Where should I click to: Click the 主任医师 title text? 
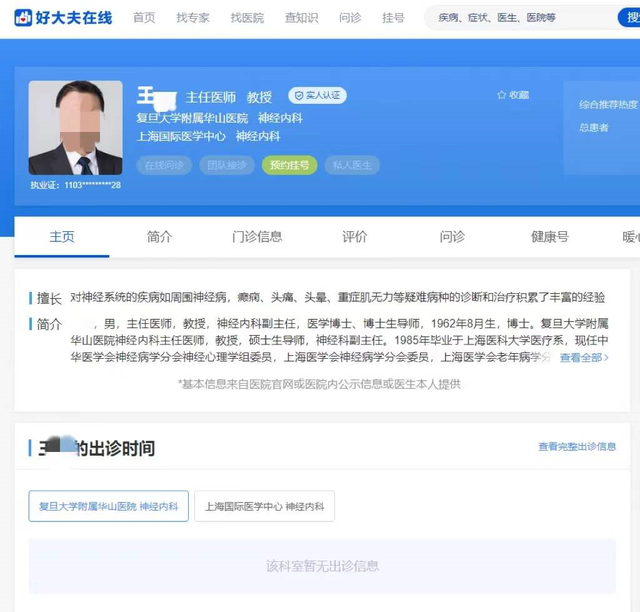[211, 97]
